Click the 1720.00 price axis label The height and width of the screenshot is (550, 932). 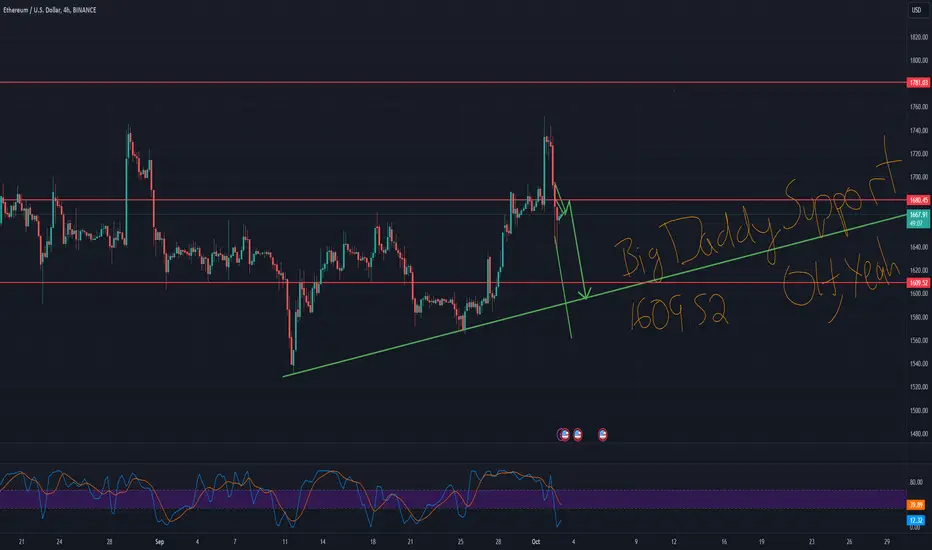tap(918, 153)
